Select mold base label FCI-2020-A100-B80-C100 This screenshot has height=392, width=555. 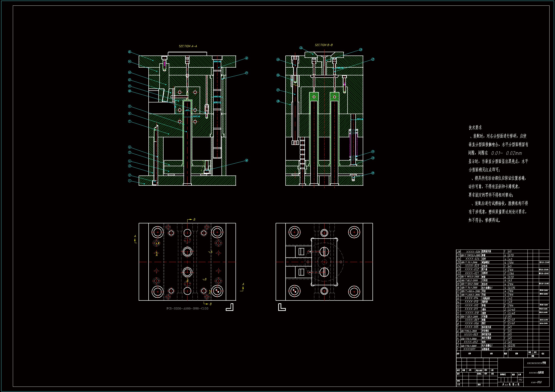click(x=187, y=309)
